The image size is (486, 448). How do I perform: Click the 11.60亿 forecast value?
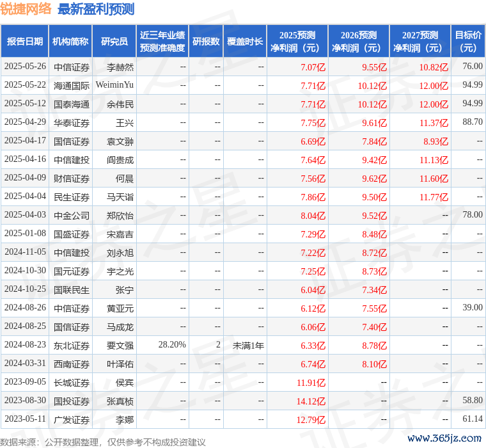(434, 179)
